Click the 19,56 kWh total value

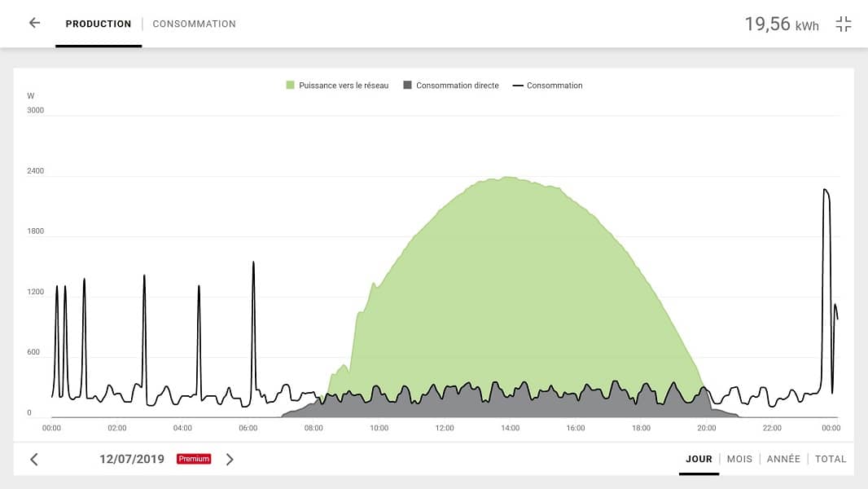pyautogui.click(x=781, y=24)
